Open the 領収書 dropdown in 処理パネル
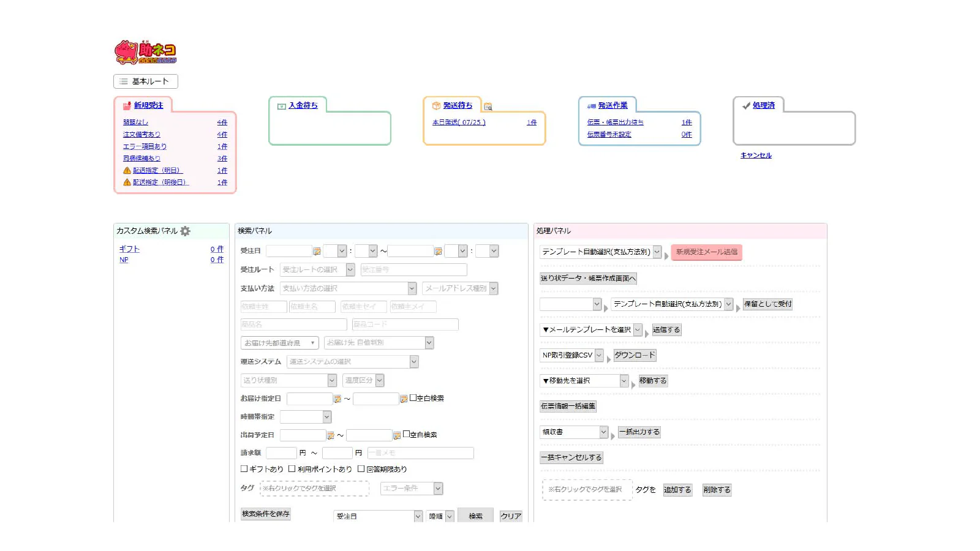 574,432
